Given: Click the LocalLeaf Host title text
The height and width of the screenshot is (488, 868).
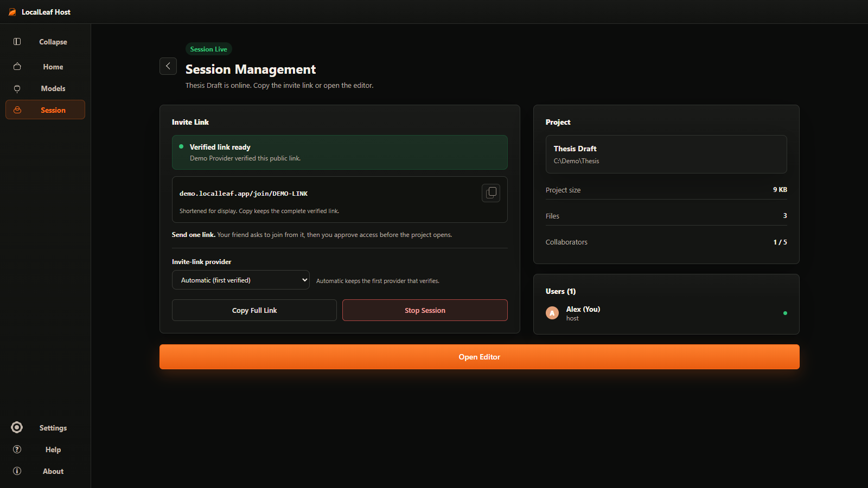Looking at the screenshot, I should point(46,12).
